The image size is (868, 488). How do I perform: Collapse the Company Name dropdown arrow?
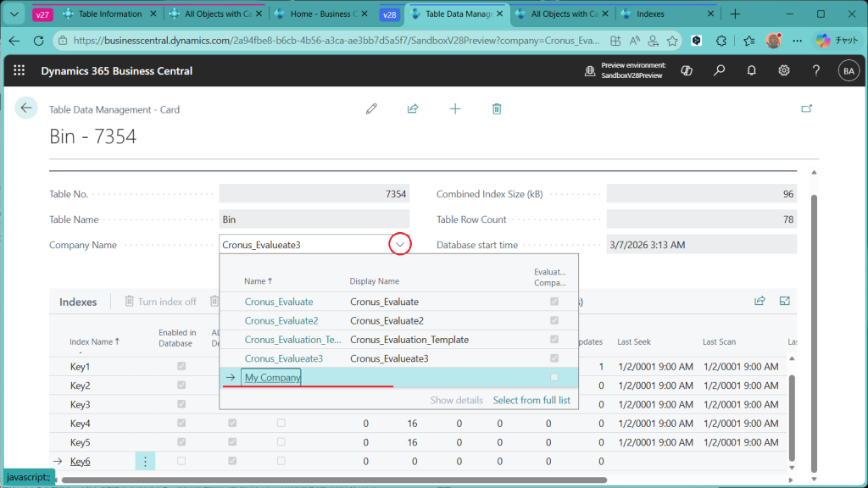point(399,245)
